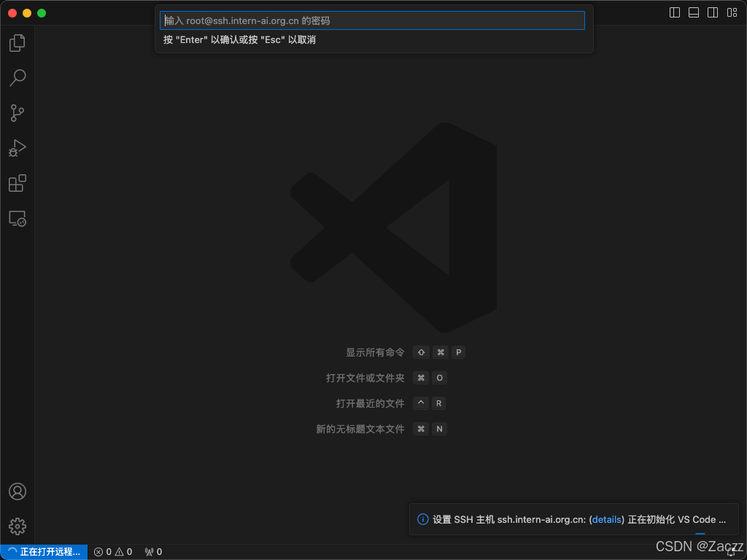The height and width of the screenshot is (560, 747).
Task: Click the info icon in the SSH notification
Action: click(x=422, y=519)
